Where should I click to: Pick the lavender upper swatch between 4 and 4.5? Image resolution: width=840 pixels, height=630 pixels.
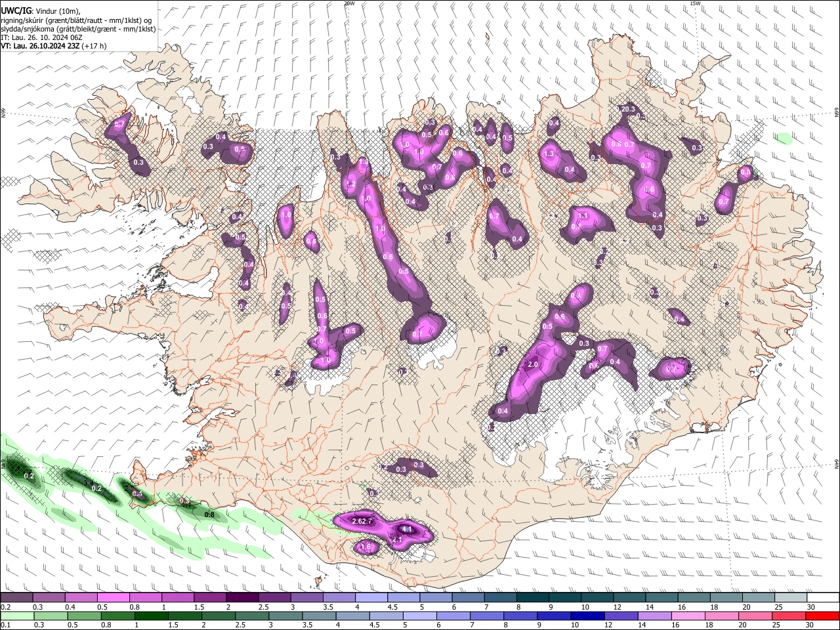[371, 598]
